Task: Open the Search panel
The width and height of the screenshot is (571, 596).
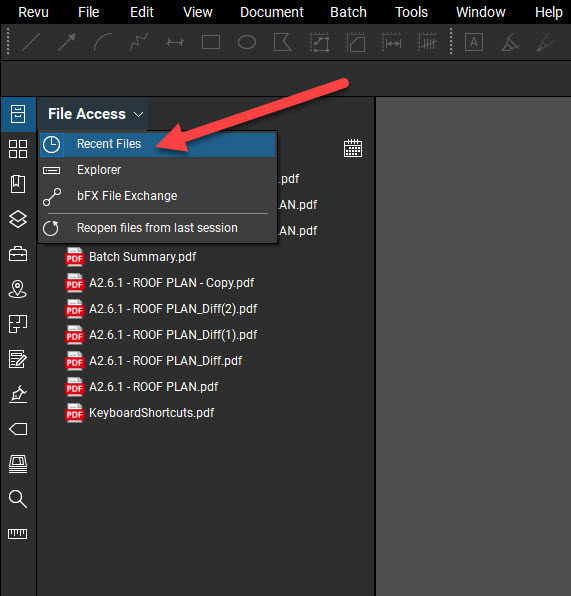Action: tap(18, 499)
